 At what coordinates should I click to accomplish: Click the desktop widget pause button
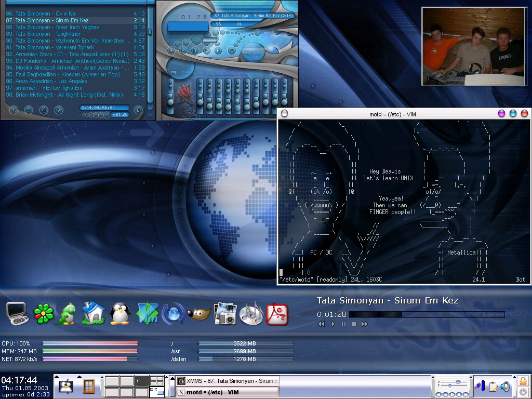(344, 324)
